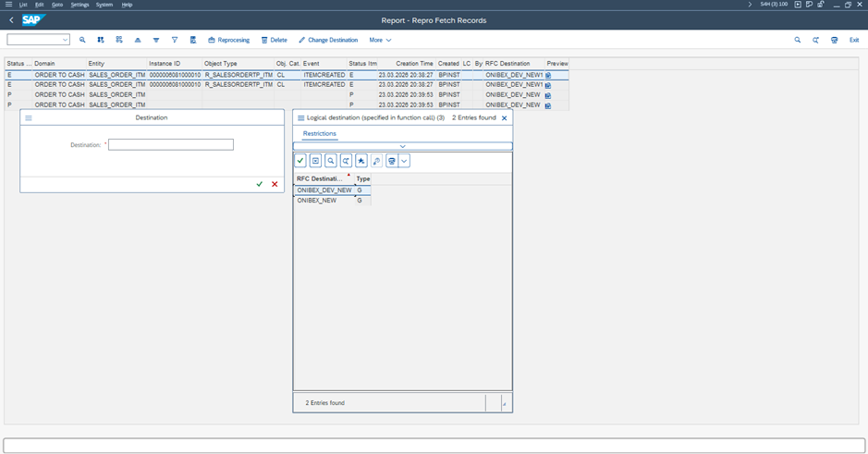This screenshot has width=868, height=454.
Task: Click the filter funnel icon in toolbar
Action: click(175, 41)
